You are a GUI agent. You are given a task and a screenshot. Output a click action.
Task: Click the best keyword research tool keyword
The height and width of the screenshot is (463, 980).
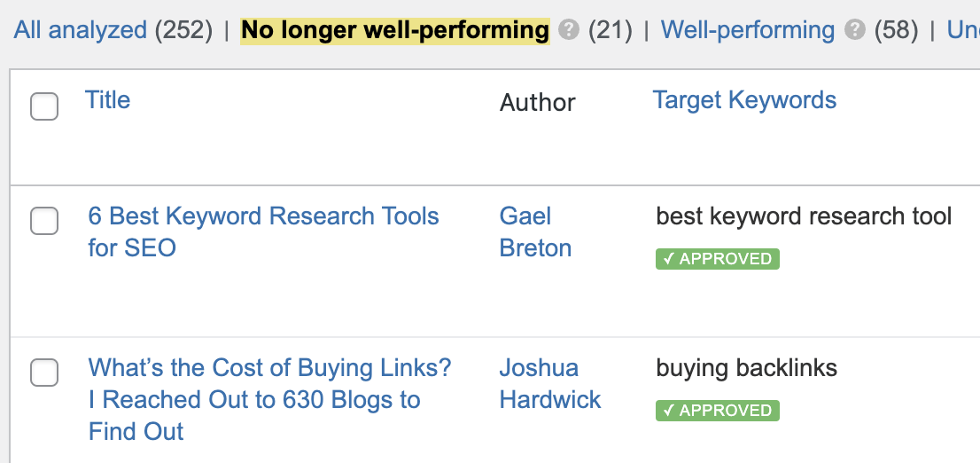[804, 216]
